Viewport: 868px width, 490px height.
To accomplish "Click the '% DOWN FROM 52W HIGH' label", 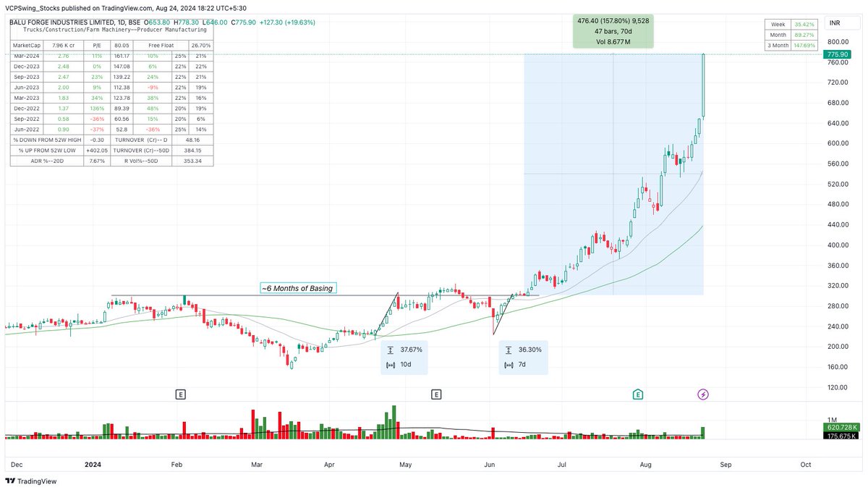I will (47, 140).
